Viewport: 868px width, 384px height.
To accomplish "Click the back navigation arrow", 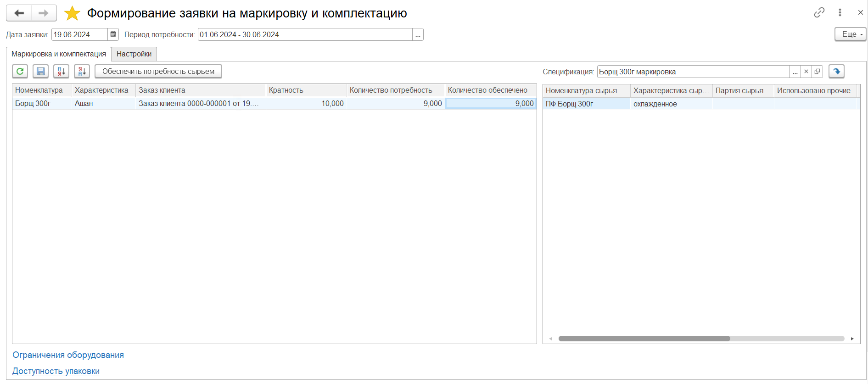I will click(x=19, y=13).
